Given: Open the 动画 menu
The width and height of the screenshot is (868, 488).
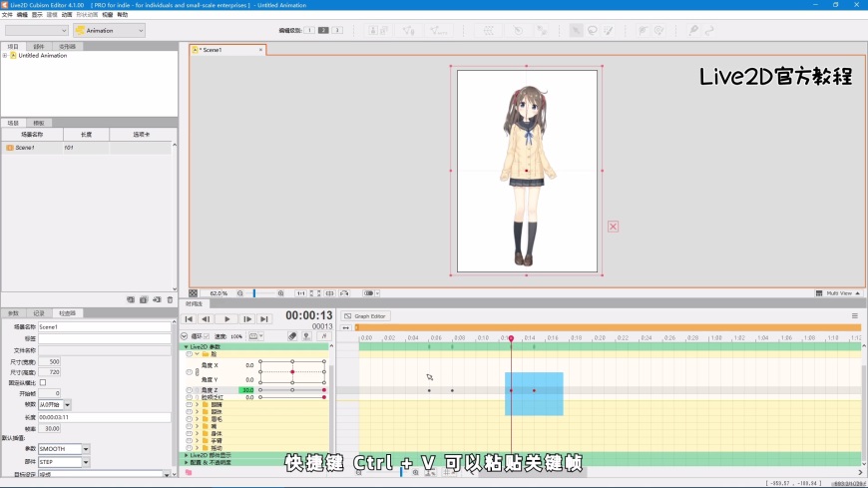Looking at the screenshot, I should click(67, 15).
